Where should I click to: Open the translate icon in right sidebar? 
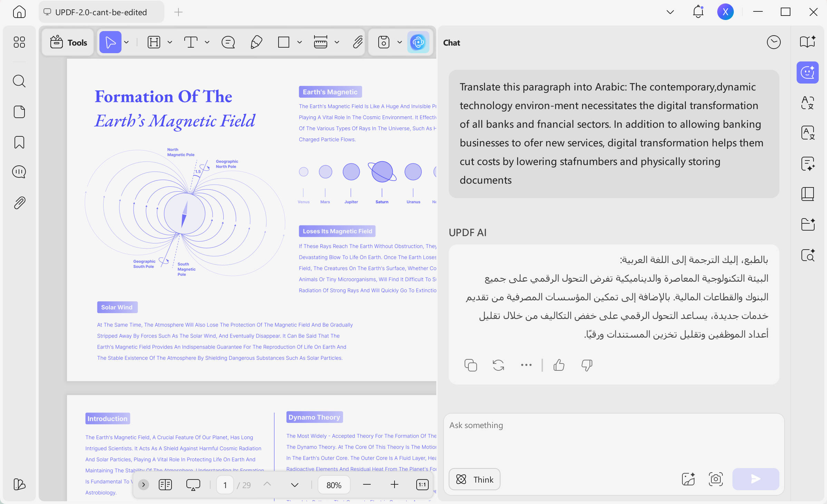[x=808, y=103]
